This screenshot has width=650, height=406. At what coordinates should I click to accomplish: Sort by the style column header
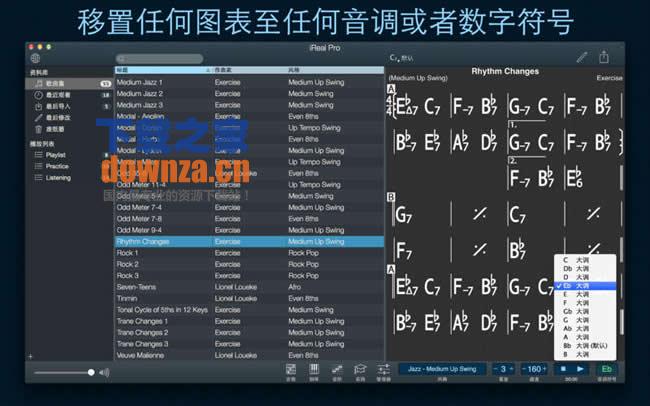coord(335,71)
